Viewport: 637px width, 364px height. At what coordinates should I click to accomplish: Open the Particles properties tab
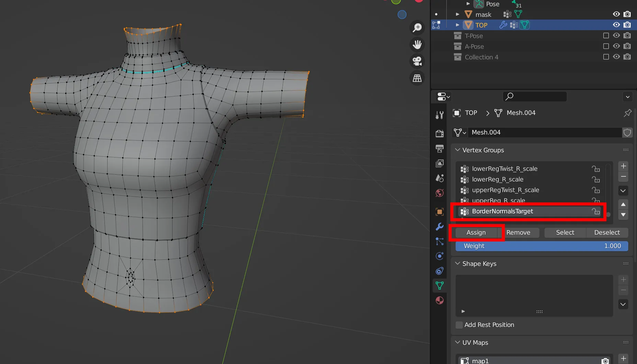click(x=439, y=242)
